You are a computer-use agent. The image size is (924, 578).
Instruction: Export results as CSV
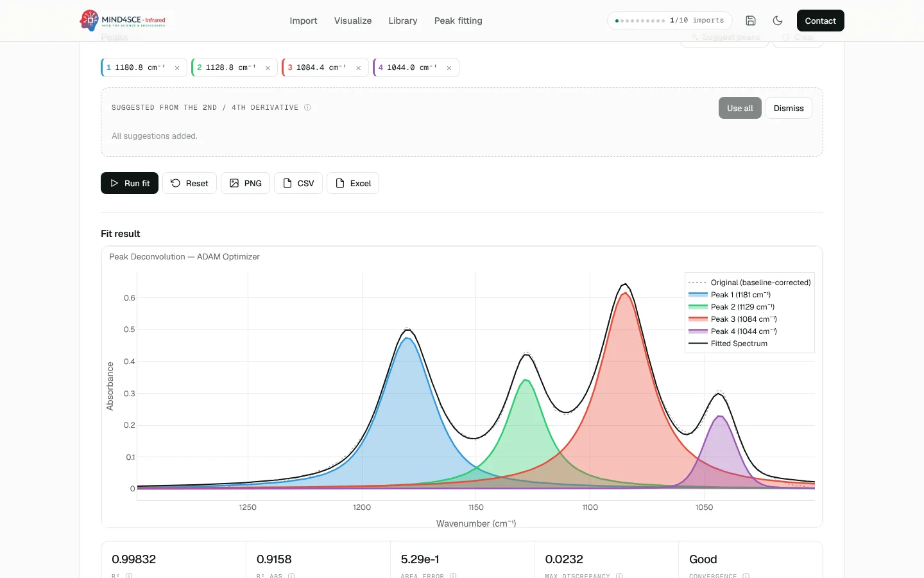[x=298, y=183]
